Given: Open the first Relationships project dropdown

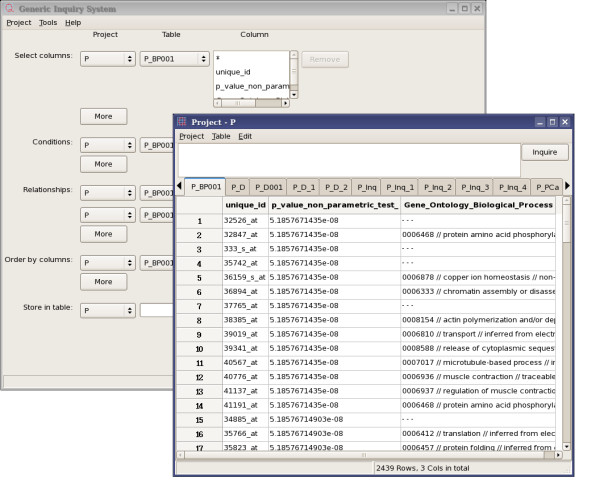Looking at the screenshot, I should [108, 193].
